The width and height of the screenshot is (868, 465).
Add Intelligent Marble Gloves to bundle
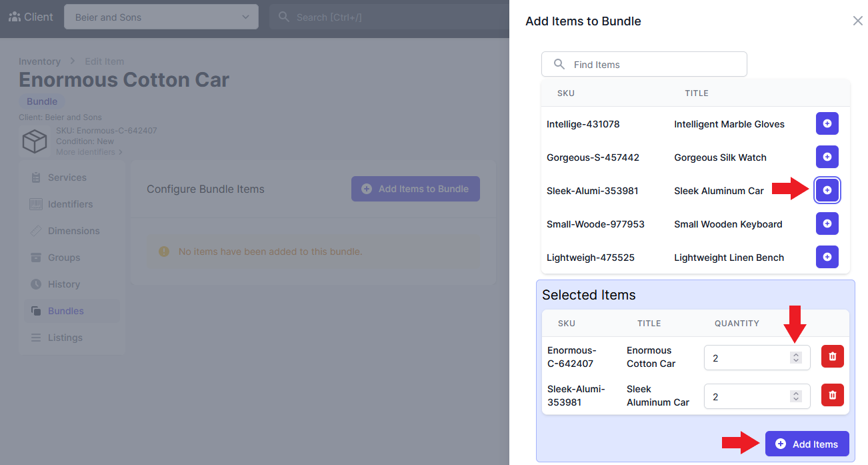click(827, 123)
